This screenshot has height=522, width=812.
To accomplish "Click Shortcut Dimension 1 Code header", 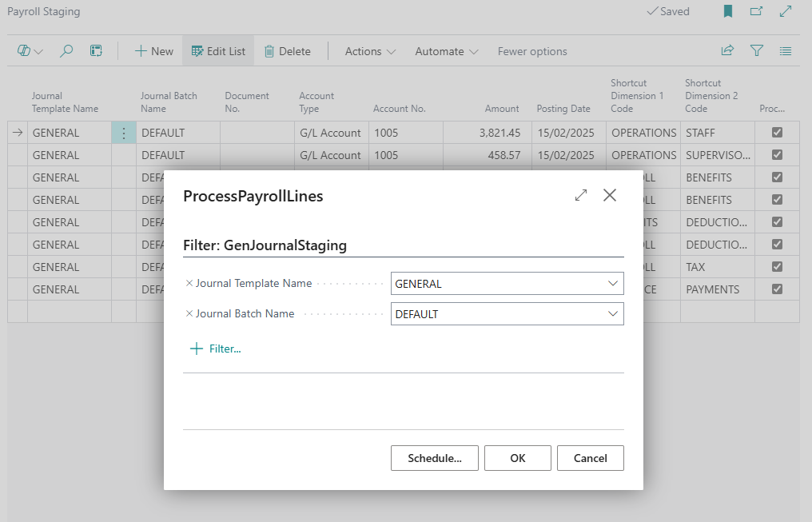I will tap(637, 96).
